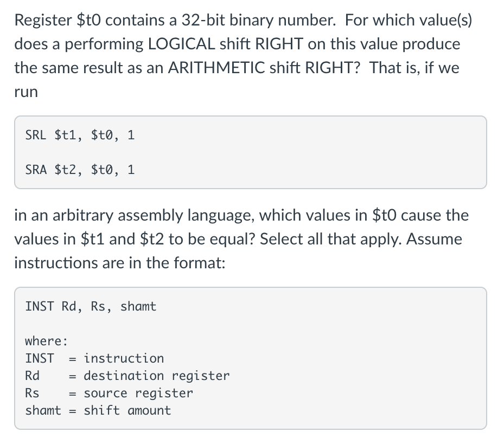
Task: Click the word 'run' above first code block
Action: click(26, 92)
